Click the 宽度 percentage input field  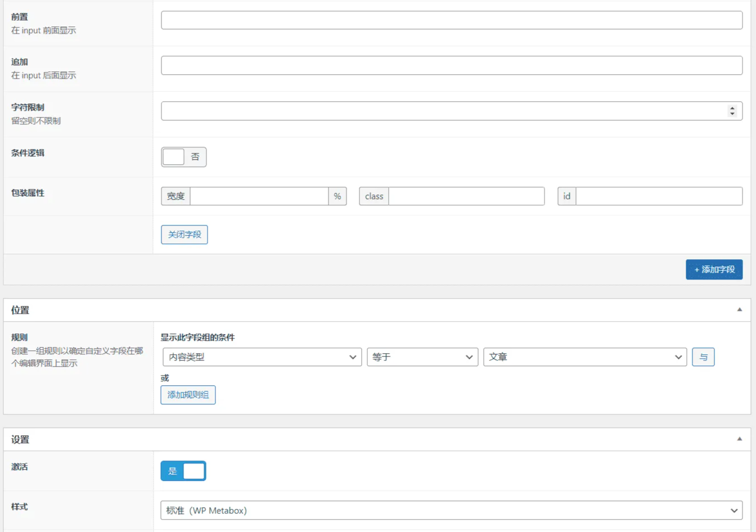tap(259, 196)
